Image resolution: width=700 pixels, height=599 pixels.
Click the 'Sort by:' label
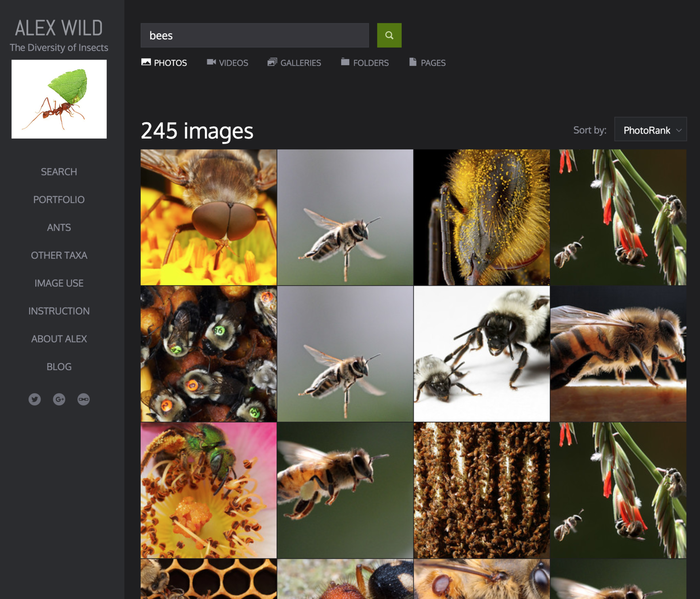pos(589,130)
